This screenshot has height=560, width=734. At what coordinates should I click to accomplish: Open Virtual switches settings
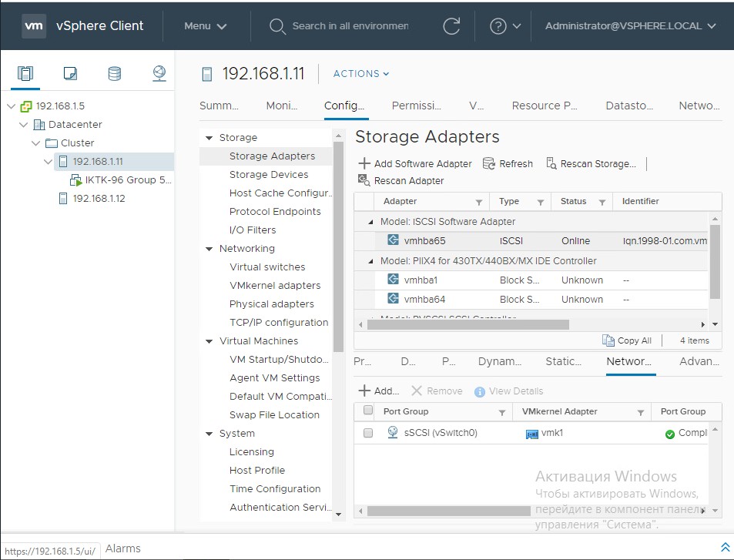[x=267, y=267]
